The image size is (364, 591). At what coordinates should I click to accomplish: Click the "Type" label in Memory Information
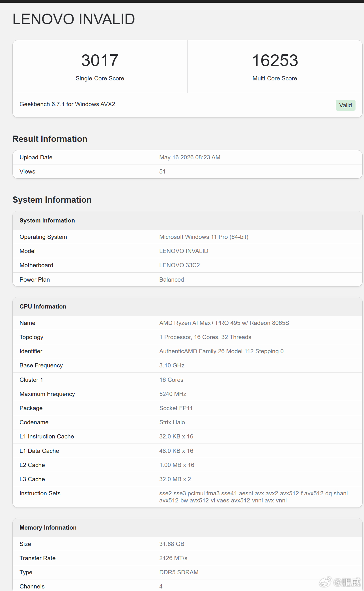pyautogui.click(x=26, y=572)
